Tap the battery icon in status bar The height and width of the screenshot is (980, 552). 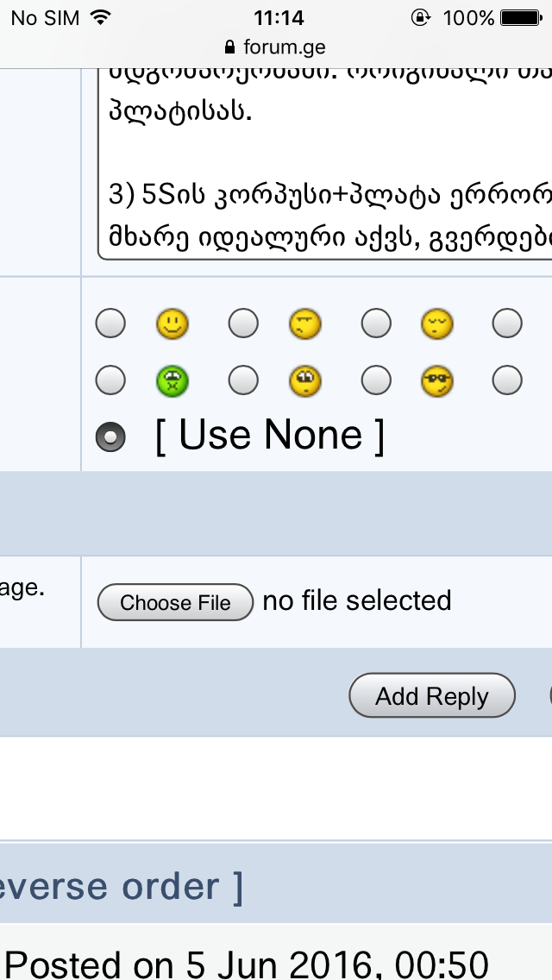click(x=520, y=17)
